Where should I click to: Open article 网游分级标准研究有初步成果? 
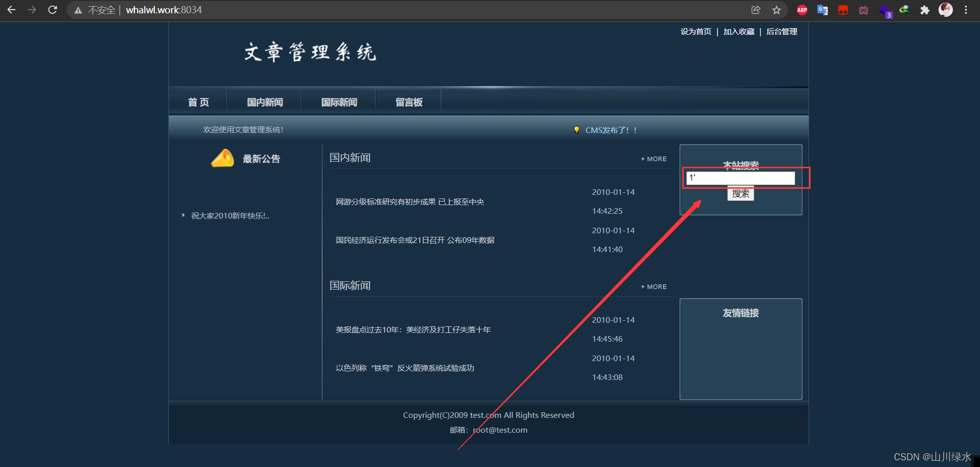click(x=410, y=202)
